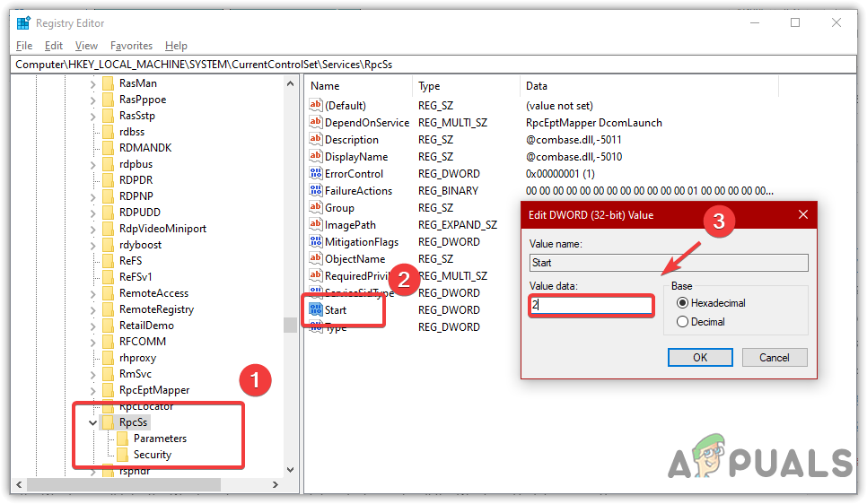Screen dimensions: 867x504
Task: Click the Registry Editor app icon in title bar
Action: [23, 23]
